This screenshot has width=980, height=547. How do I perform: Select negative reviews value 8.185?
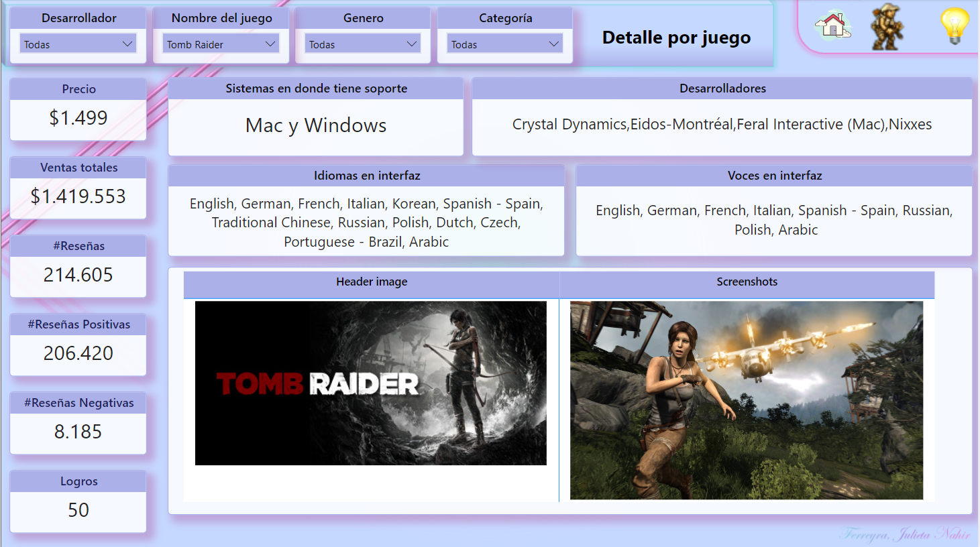[x=78, y=432]
